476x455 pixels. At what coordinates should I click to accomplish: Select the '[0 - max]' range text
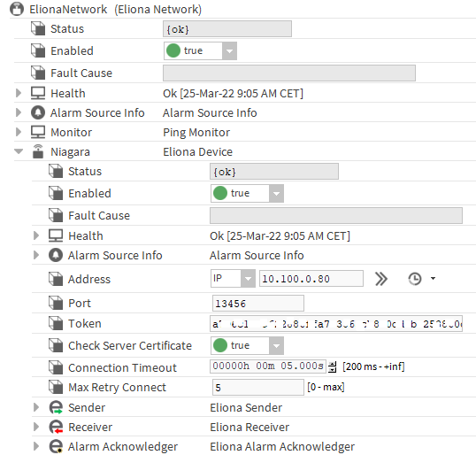pyautogui.click(x=326, y=387)
